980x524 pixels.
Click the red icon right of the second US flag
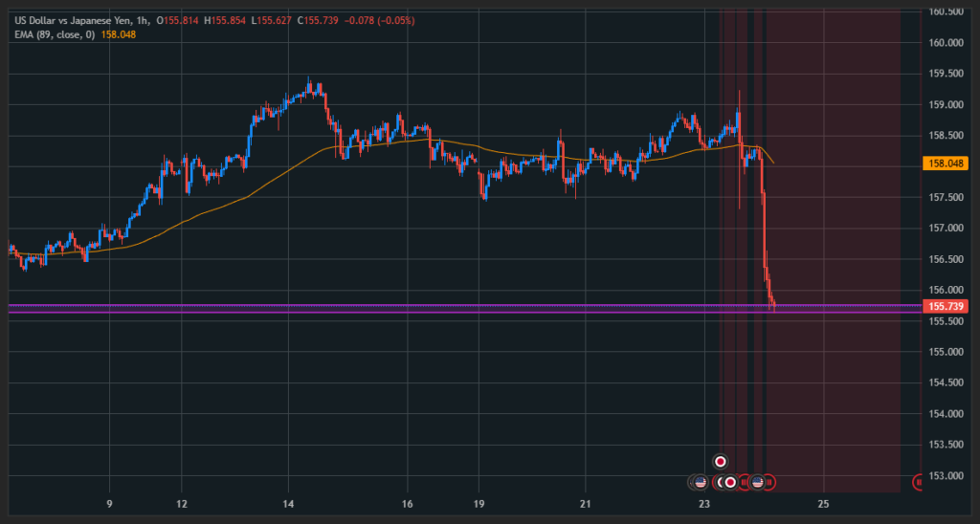pos(769,482)
